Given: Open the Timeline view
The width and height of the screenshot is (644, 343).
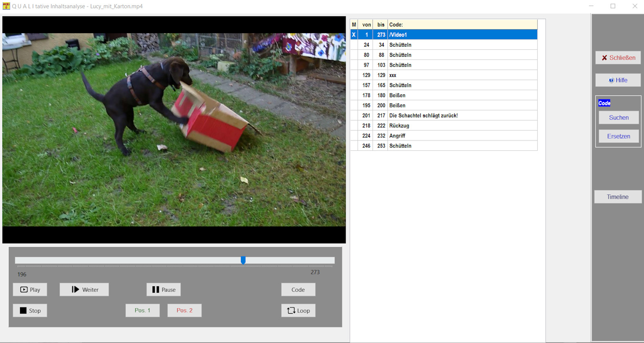Looking at the screenshot, I should click(x=617, y=197).
